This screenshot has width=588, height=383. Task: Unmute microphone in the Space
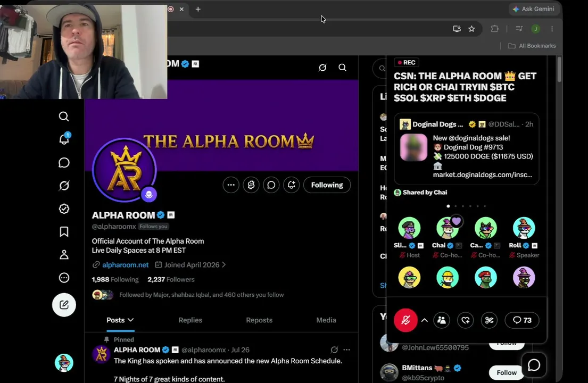click(x=405, y=320)
